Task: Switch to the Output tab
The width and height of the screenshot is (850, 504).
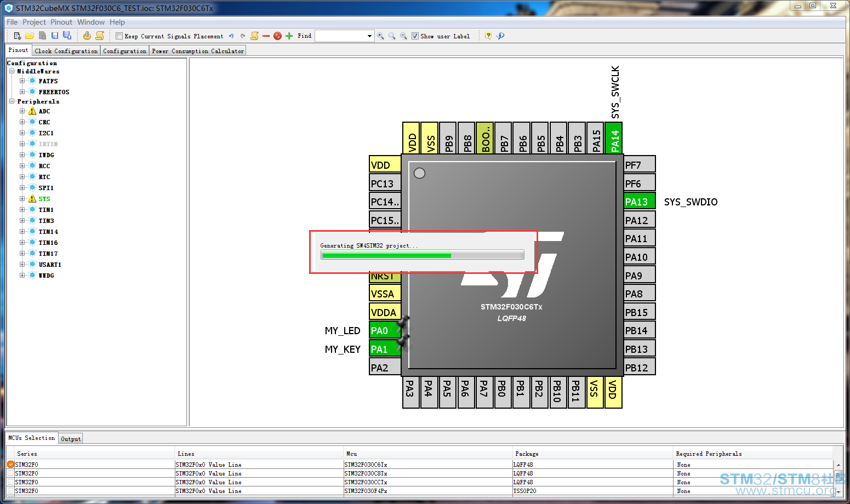Action: [71, 439]
